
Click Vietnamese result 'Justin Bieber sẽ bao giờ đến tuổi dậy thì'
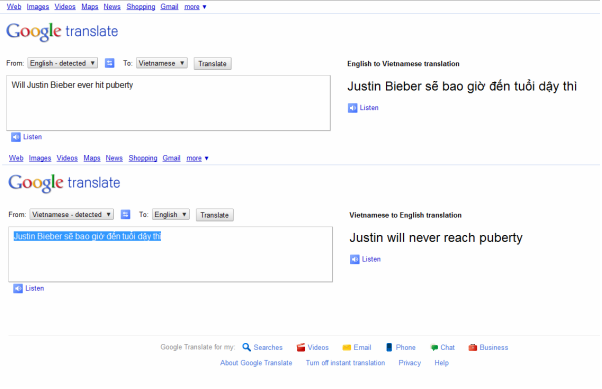click(462, 86)
